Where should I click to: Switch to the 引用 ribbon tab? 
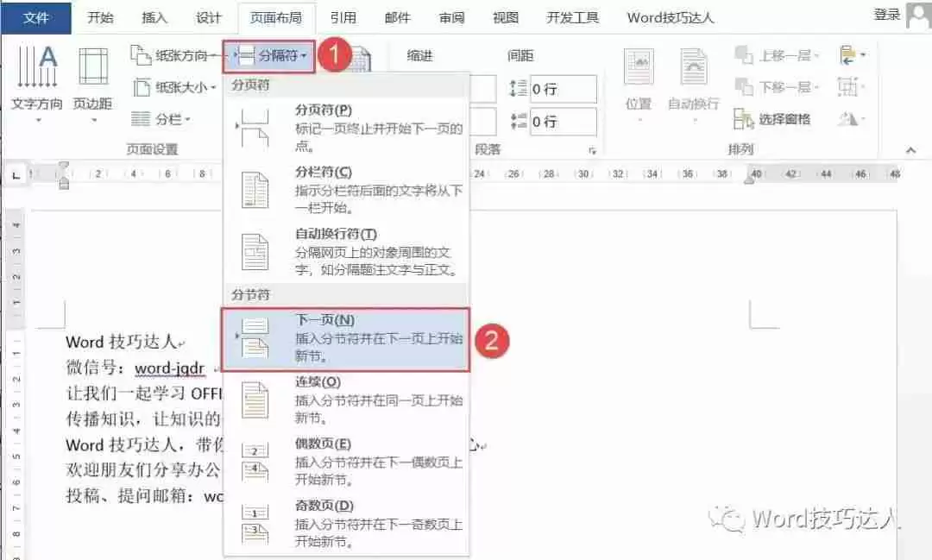pos(343,16)
